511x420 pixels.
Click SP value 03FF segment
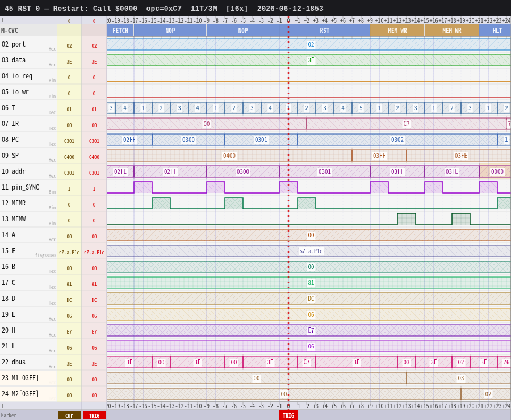pos(379,156)
